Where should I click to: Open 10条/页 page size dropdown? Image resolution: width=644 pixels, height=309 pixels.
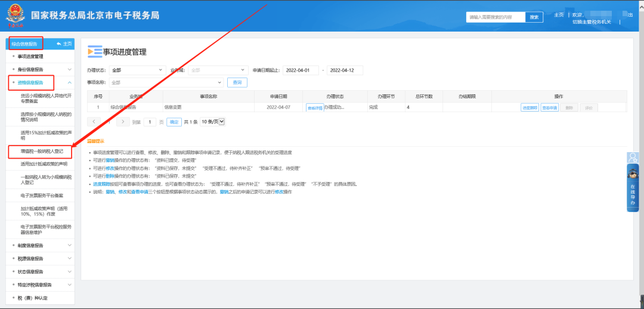(x=212, y=122)
